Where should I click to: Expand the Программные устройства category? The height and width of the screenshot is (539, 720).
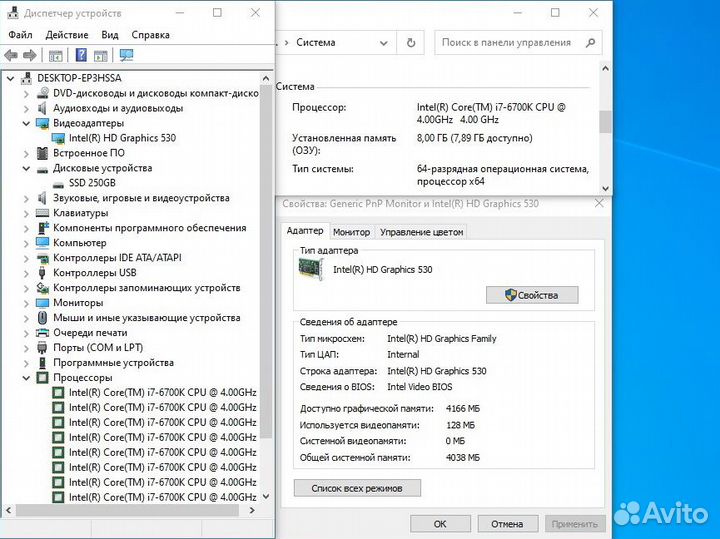(x=26, y=363)
